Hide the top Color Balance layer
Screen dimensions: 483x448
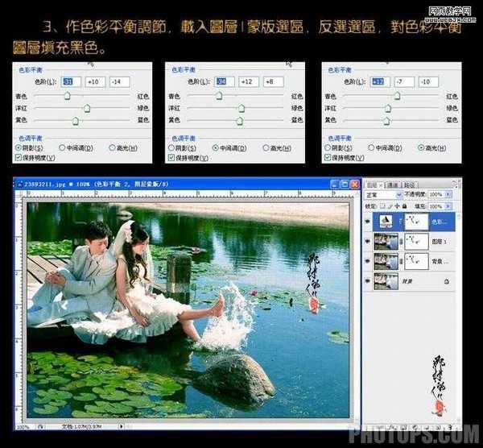(369, 221)
